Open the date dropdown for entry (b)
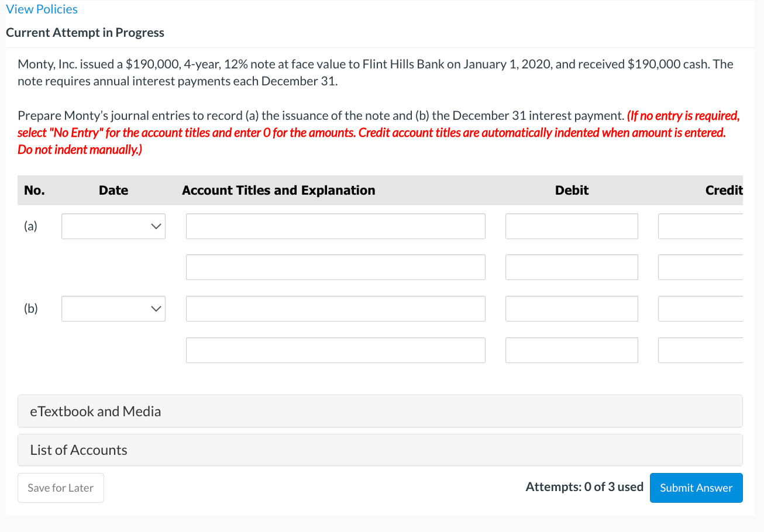 [113, 309]
